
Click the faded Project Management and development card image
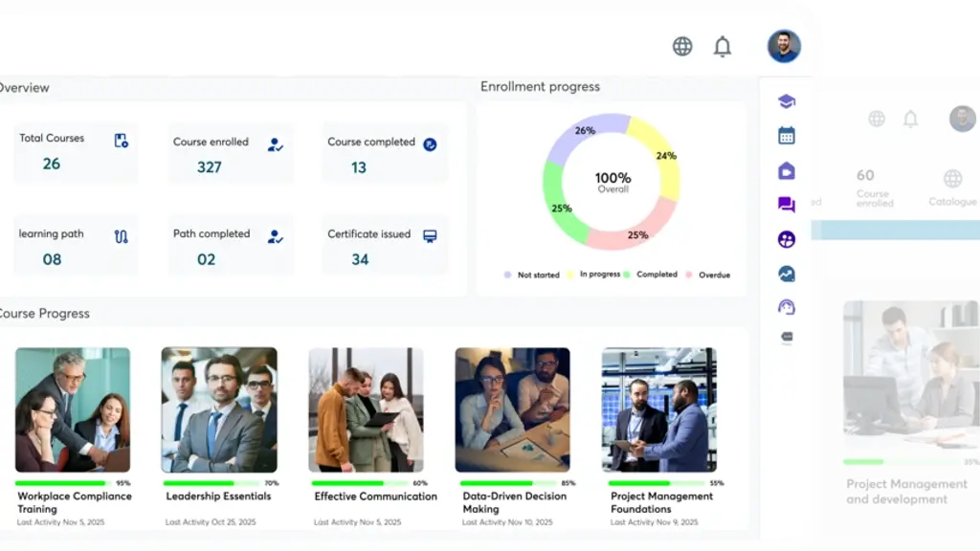pyautogui.click(x=911, y=375)
